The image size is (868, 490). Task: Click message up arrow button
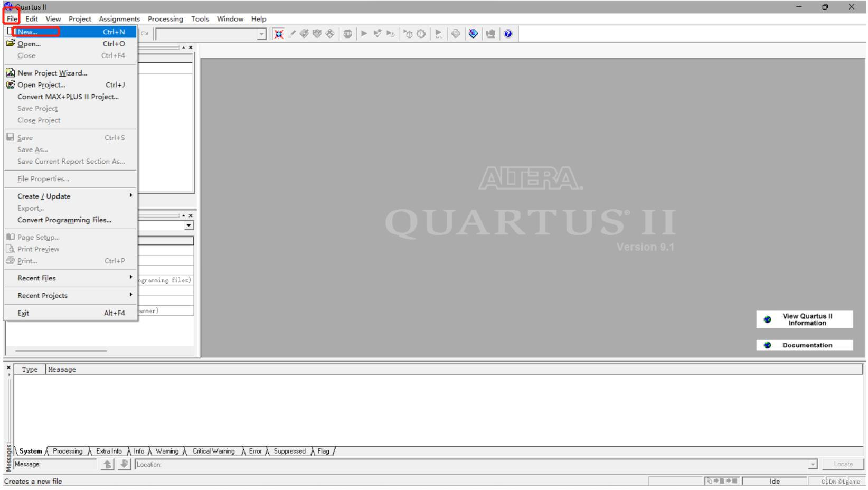(108, 464)
